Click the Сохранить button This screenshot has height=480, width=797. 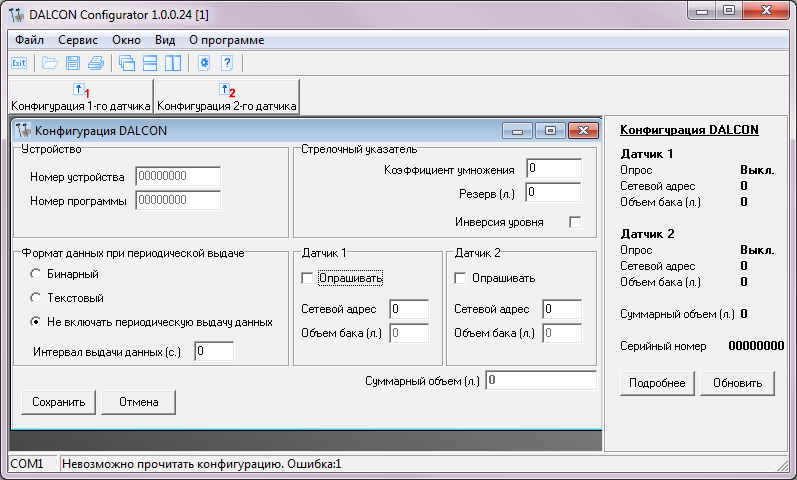point(58,402)
